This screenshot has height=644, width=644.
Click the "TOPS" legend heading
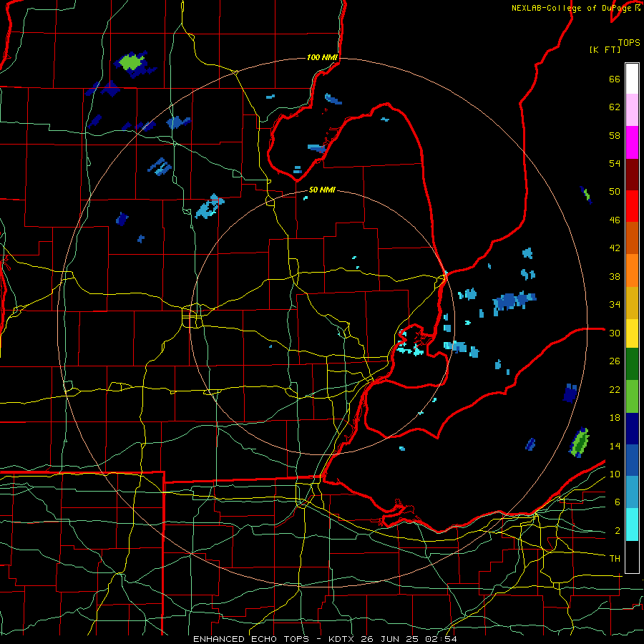click(x=629, y=43)
